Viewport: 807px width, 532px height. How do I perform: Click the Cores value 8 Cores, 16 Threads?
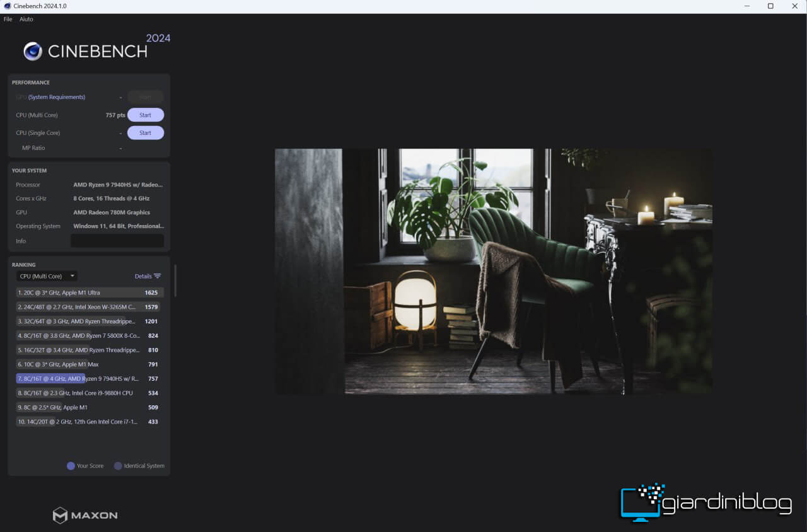tap(112, 199)
